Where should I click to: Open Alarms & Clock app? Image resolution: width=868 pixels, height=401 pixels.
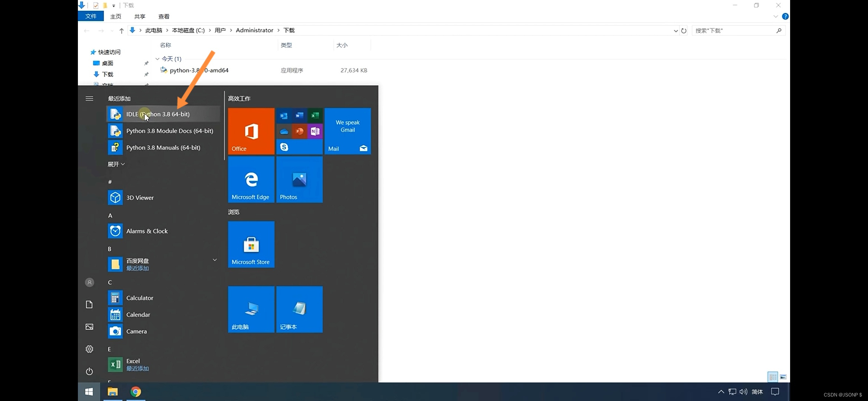click(x=163, y=231)
